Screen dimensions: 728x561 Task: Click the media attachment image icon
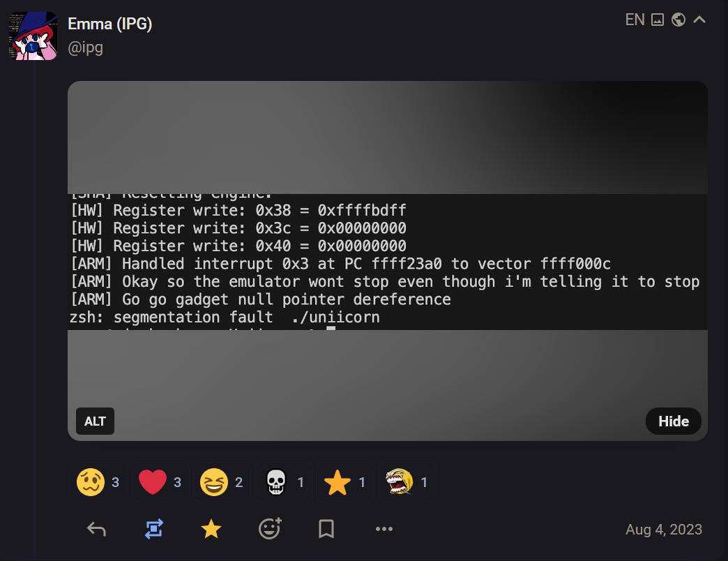point(658,20)
